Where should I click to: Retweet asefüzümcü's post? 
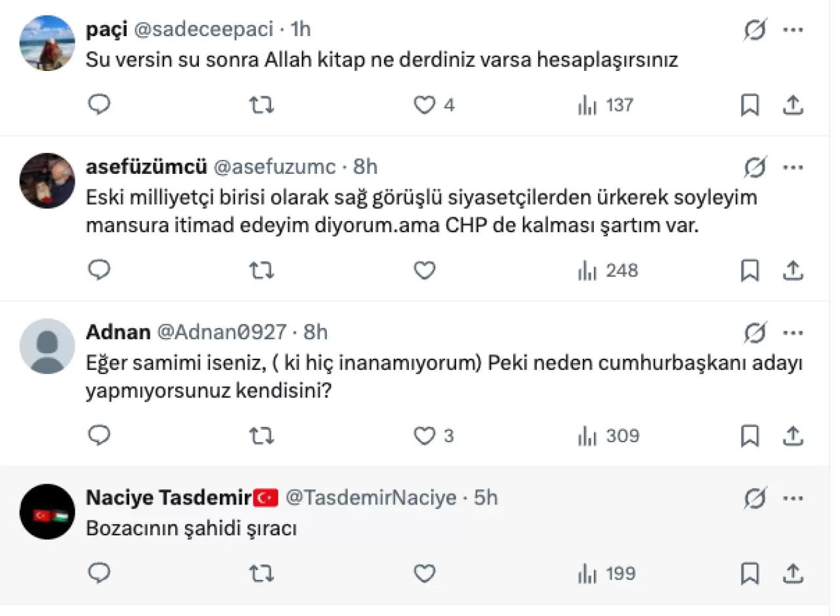262,270
